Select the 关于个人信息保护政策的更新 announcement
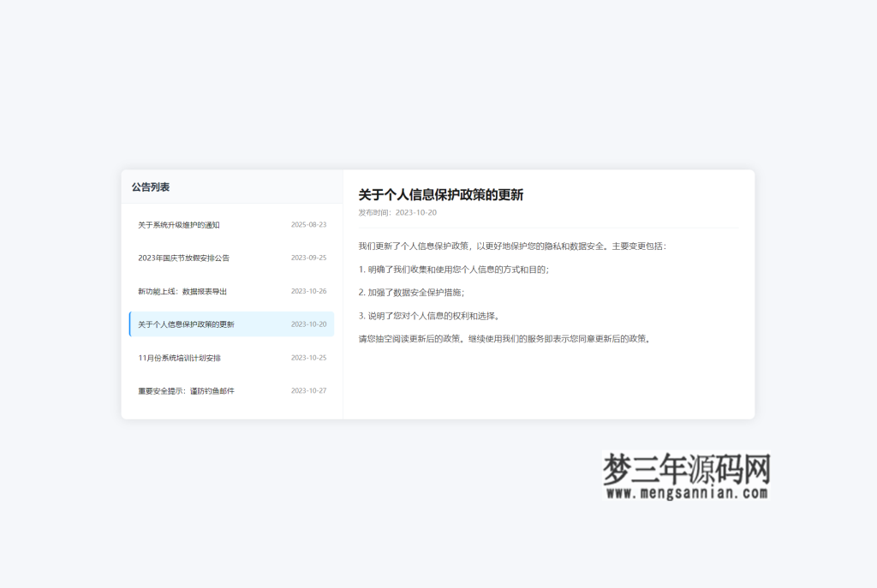The height and width of the screenshot is (588, 877). [x=187, y=324]
